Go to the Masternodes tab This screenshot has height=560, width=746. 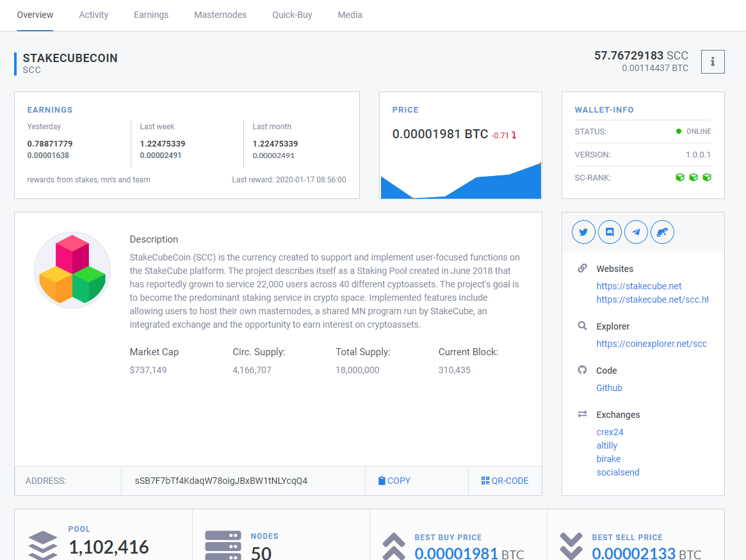tap(220, 15)
